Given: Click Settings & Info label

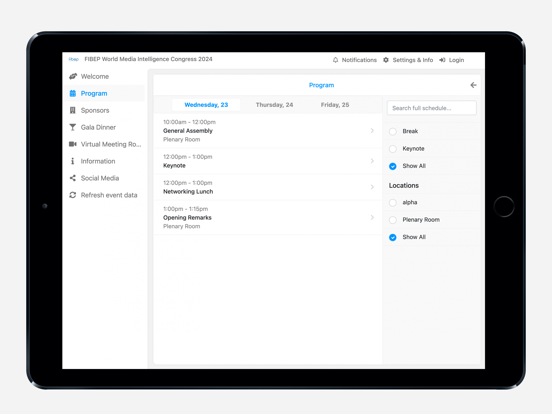Looking at the screenshot, I should 413,60.
